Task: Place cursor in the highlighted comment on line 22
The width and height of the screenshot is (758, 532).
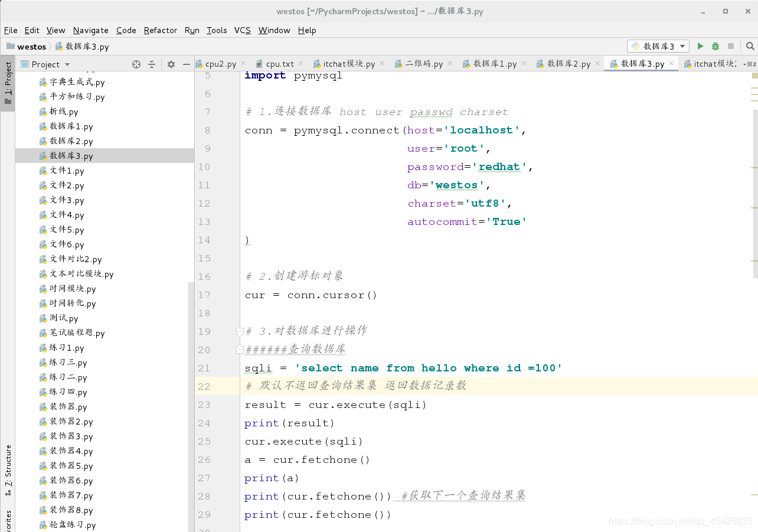Action: pos(356,386)
